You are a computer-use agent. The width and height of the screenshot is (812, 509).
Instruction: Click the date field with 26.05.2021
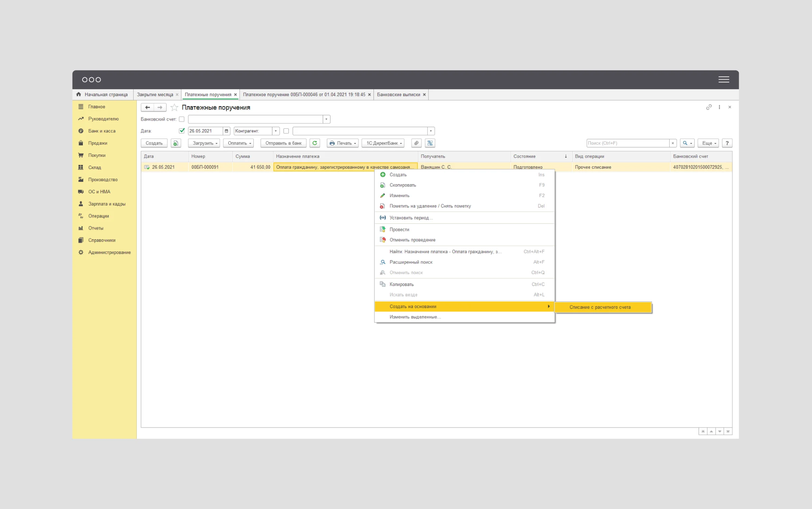coord(206,131)
